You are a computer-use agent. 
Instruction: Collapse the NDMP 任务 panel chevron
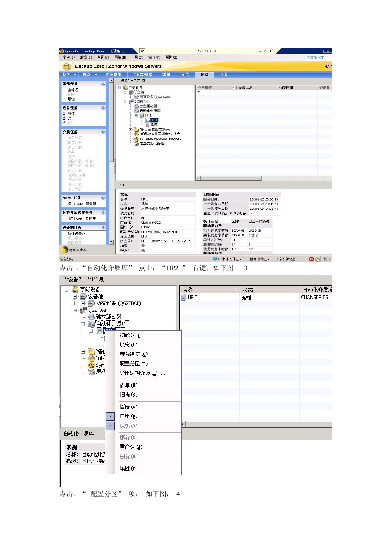coord(103,198)
